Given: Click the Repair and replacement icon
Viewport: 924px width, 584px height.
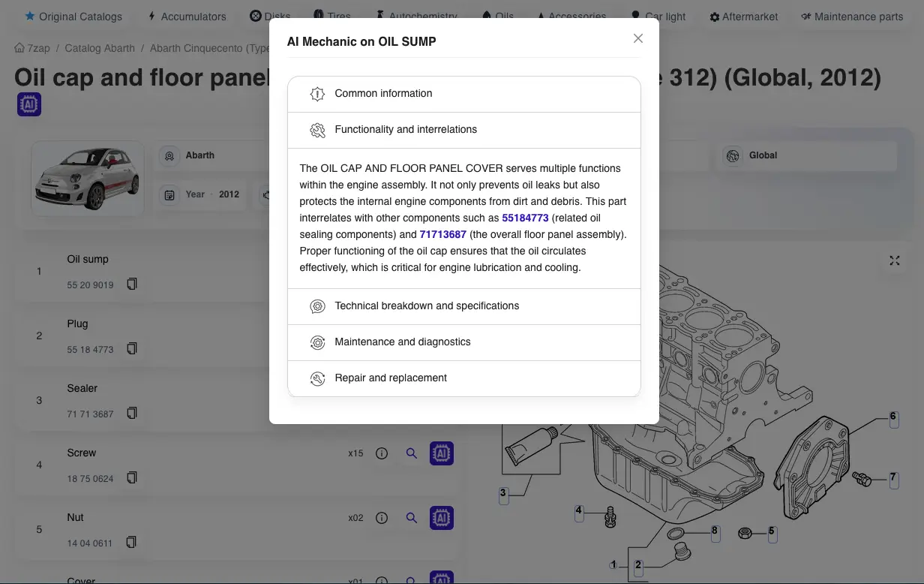Looking at the screenshot, I should 317,378.
